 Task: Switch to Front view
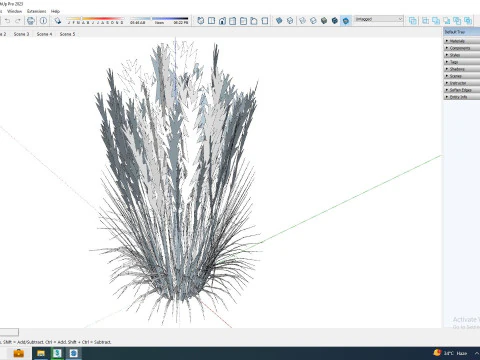[222, 21]
